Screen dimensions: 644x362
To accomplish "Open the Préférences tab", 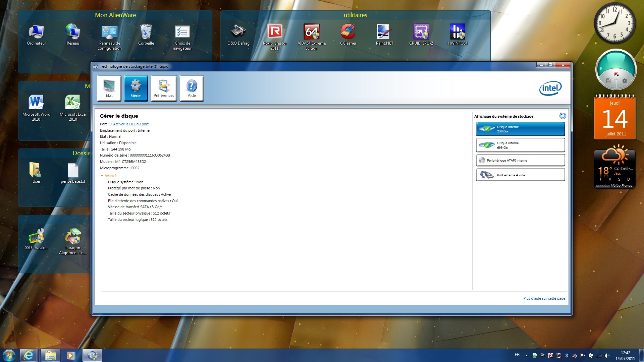I will point(164,88).
